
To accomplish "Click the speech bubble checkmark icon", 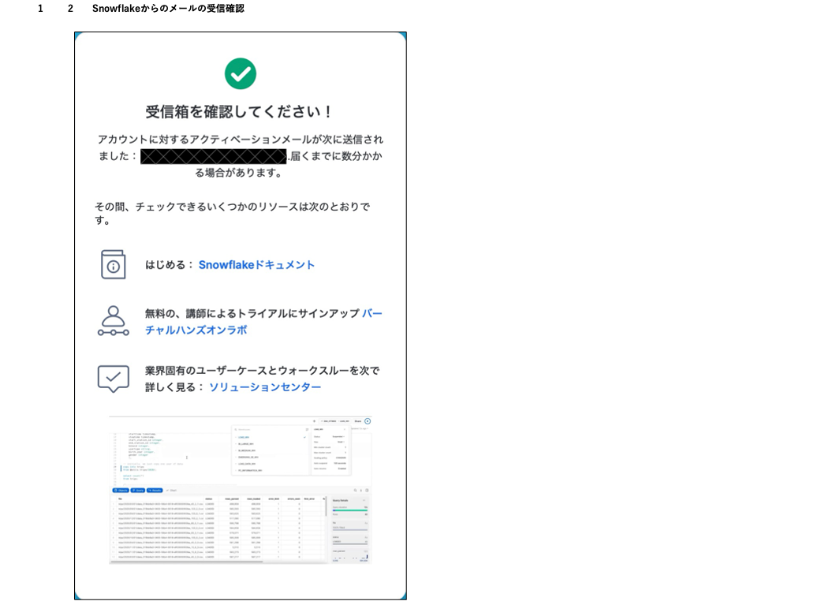I will click(x=113, y=379).
